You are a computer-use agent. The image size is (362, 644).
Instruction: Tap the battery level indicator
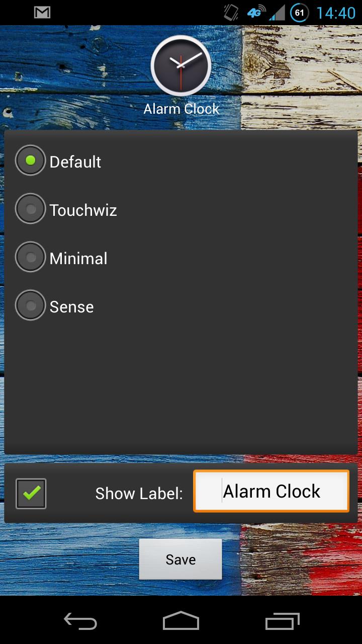click(299, 11)
